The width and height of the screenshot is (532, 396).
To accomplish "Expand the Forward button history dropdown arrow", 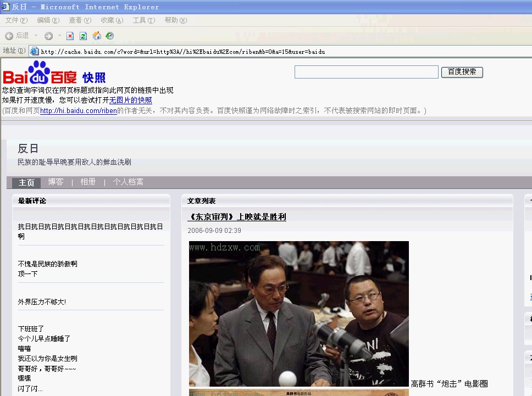I will pyautogui.click(x=60, y=36).
